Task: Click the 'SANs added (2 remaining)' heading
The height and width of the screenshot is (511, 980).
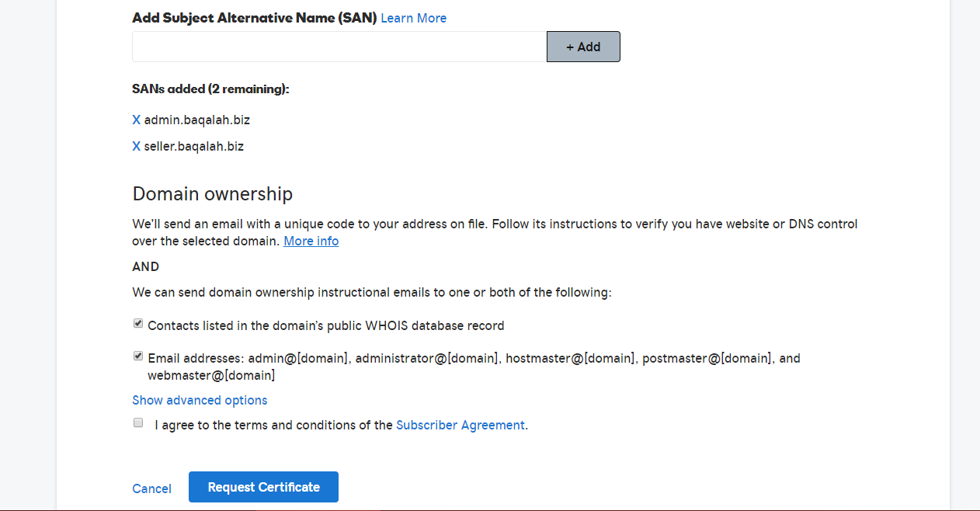Action: [210, 89]
